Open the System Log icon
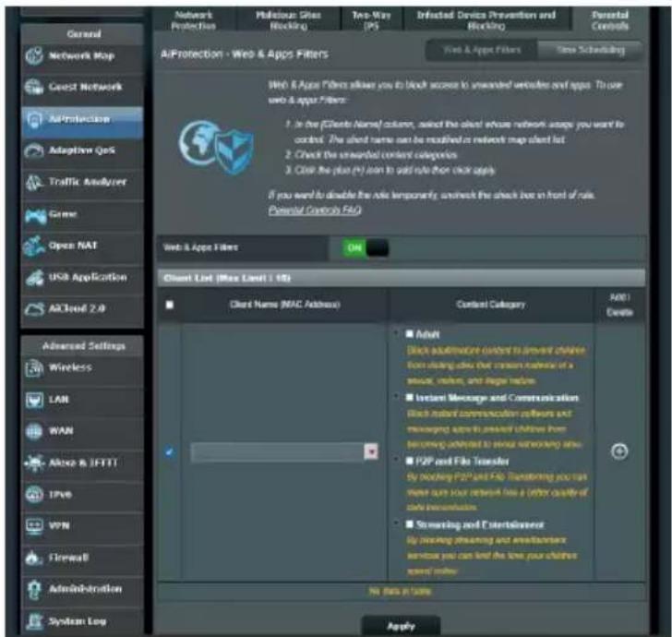The width and height of the screenshot is (672, 637). coord(34,621)
